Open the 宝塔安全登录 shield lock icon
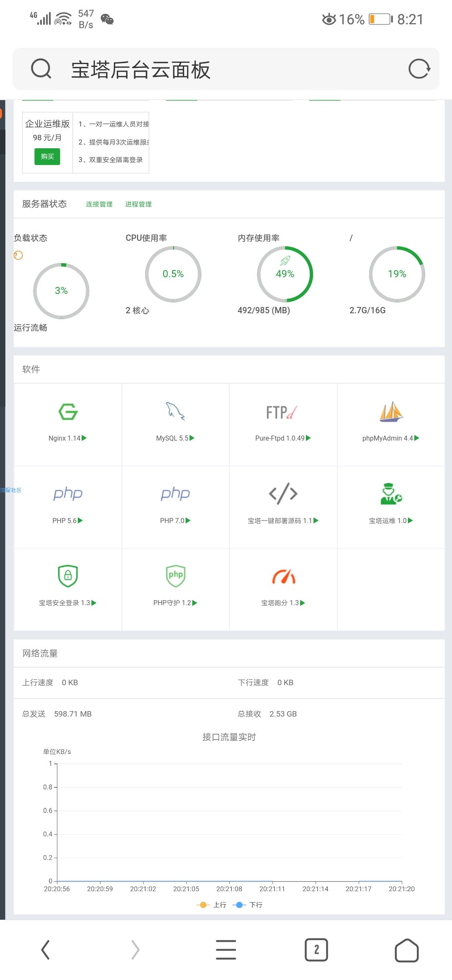 [68, 576]
